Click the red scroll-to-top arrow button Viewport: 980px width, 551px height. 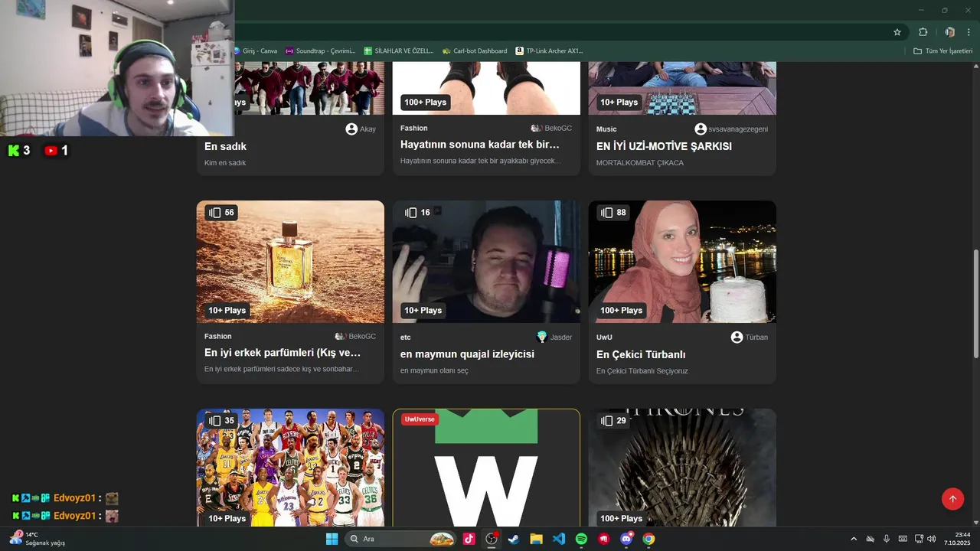953,499
